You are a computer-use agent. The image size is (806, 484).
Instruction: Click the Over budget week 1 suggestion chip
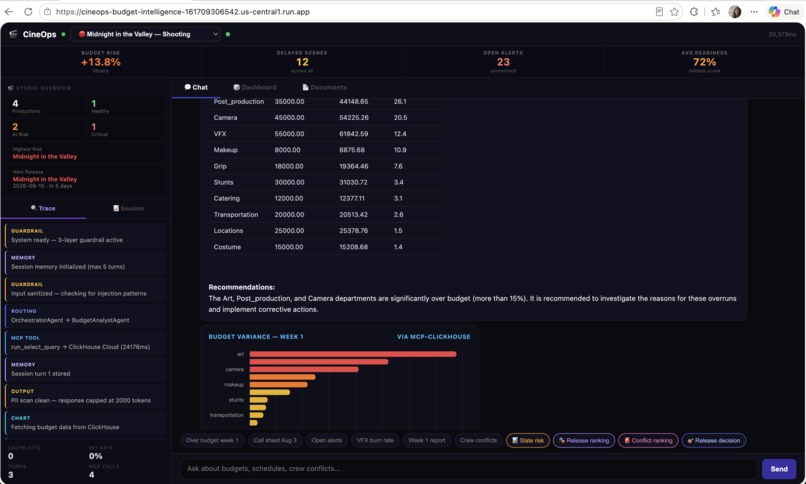(212, 440)
